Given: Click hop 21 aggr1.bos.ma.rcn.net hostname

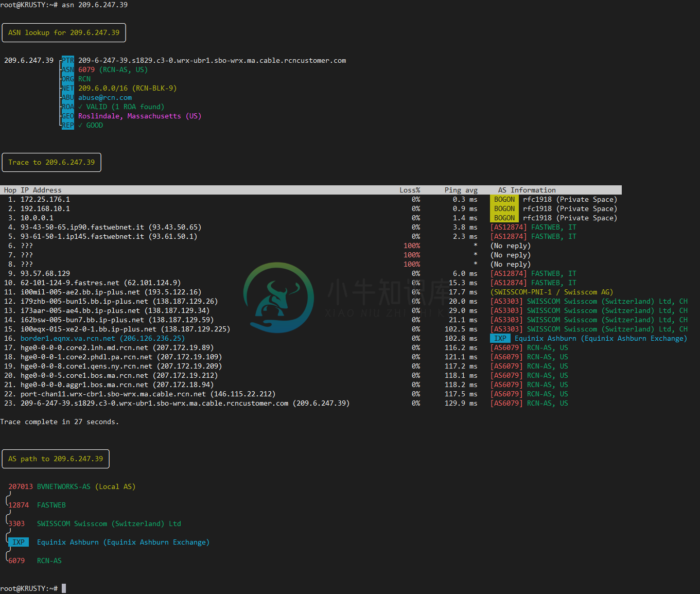Looking at the screenshot, I should coord(84,385).
